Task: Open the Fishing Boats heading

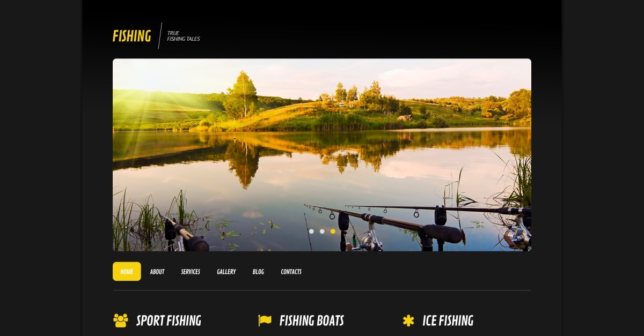Action: pyautogui.click(x=312, y=320)
